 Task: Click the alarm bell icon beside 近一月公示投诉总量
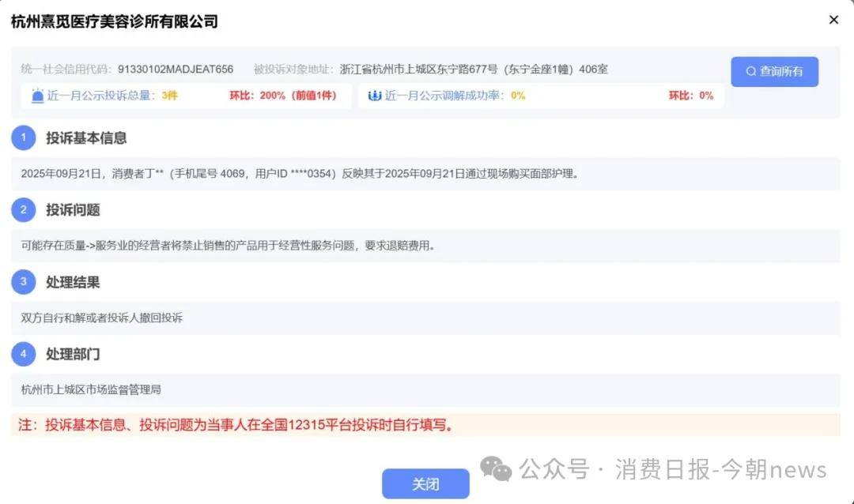[37, 96]
